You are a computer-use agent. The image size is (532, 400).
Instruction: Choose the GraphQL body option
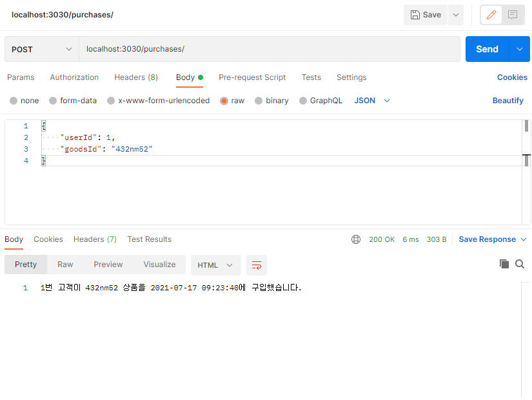tap(321, 101)
